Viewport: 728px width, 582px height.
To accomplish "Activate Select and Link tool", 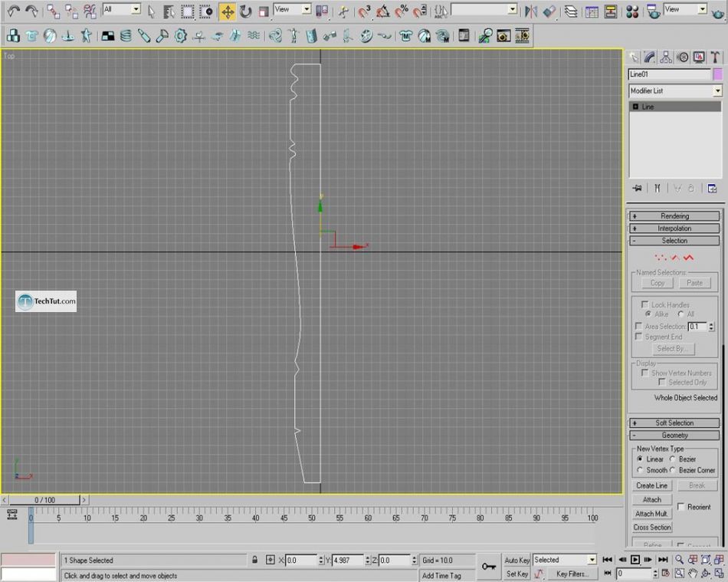I will [54, 12].
